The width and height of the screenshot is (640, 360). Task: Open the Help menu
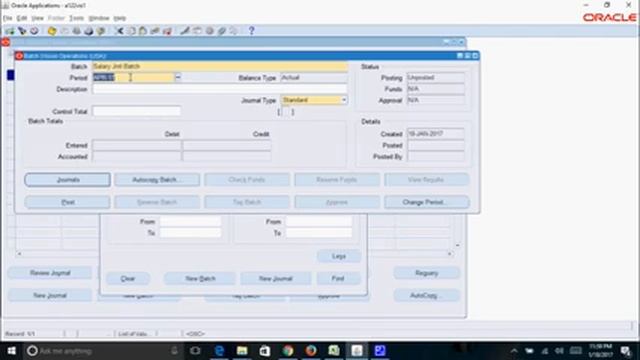point(120,18)
